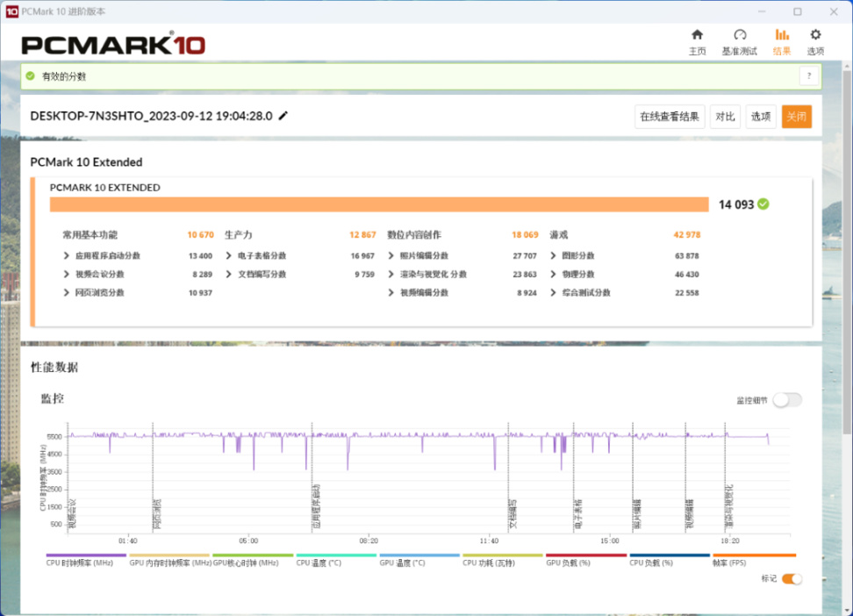Screen dimensions: 853x616
Task: Select CPU load (%) legend swatch
Action: click(x=670, y=555)
